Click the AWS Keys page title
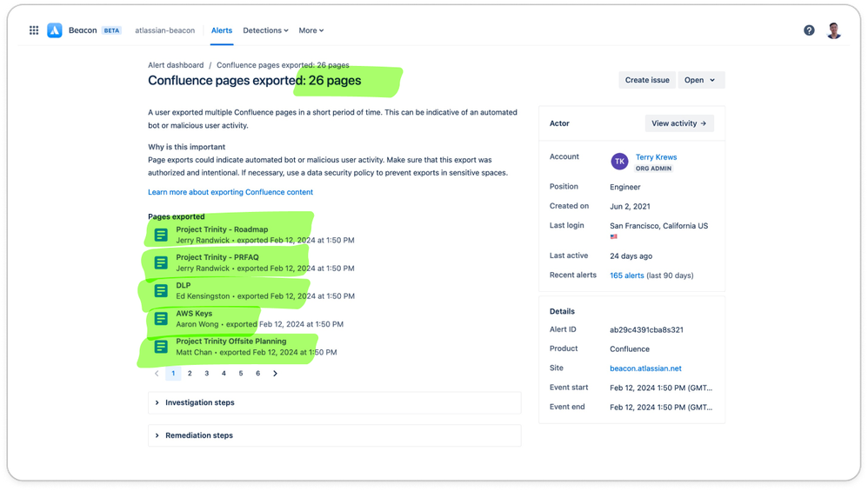The image size is (868, 491). [194, 314]
